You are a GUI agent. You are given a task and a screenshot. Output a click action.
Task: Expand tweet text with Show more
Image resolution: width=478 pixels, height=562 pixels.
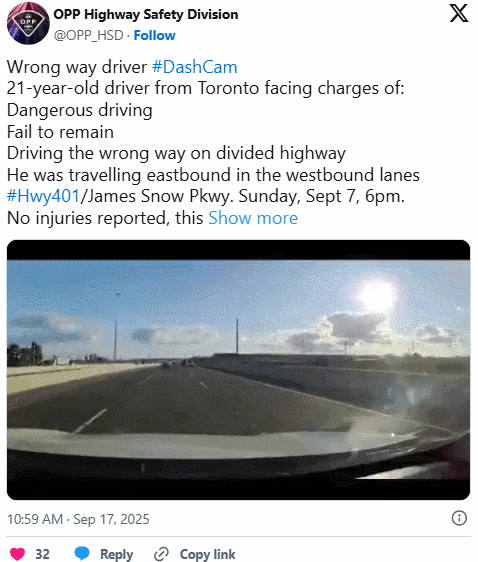(253, 218)
